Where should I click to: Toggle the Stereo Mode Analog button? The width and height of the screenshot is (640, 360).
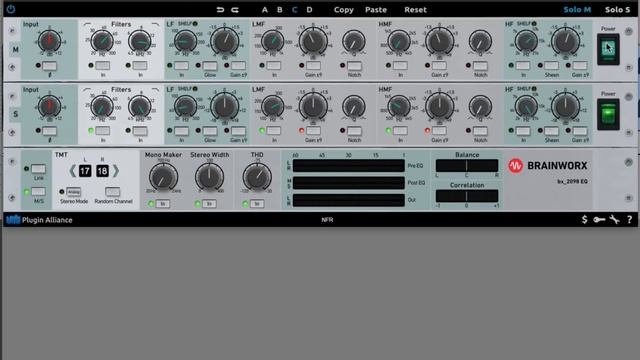[x=73, y=191]
